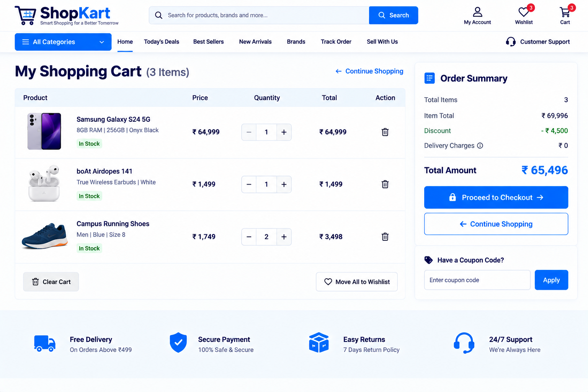This screenshot has height=392, width=588.
Task: Open Samsung Galaxy S24 product thumbnail
Action: coord(44,131)
